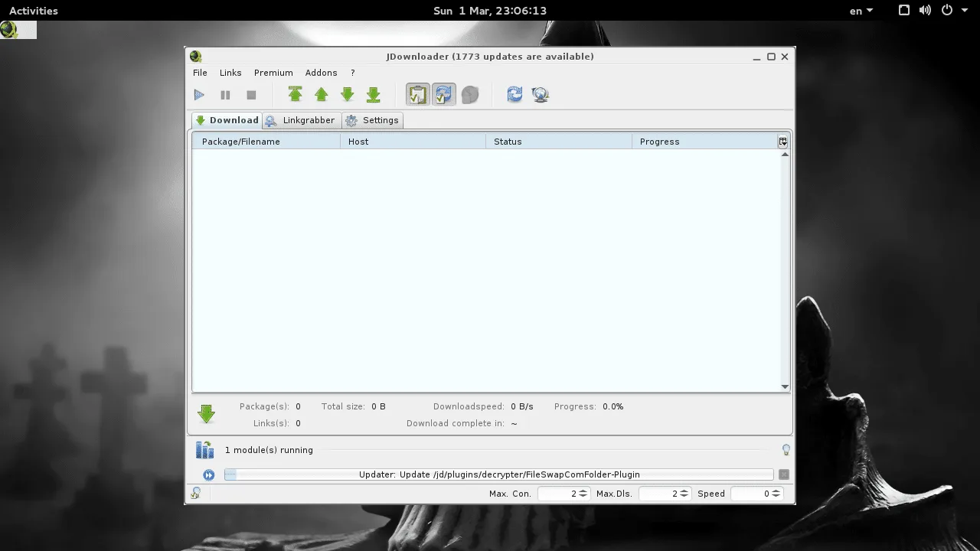Increase Max.Dls. with the up spinner
Image resolution: width=980 pixels, height=551 pixels.
point(684,491)
